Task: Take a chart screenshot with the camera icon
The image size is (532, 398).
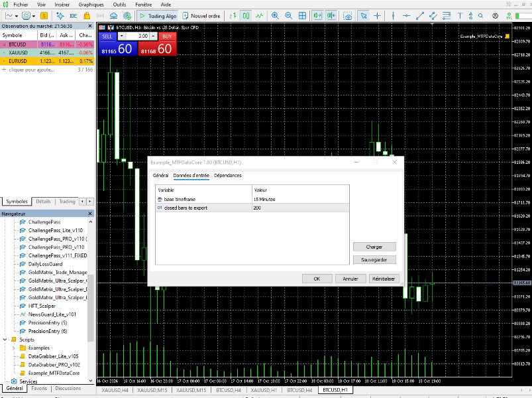Action: tap(348, 16)
